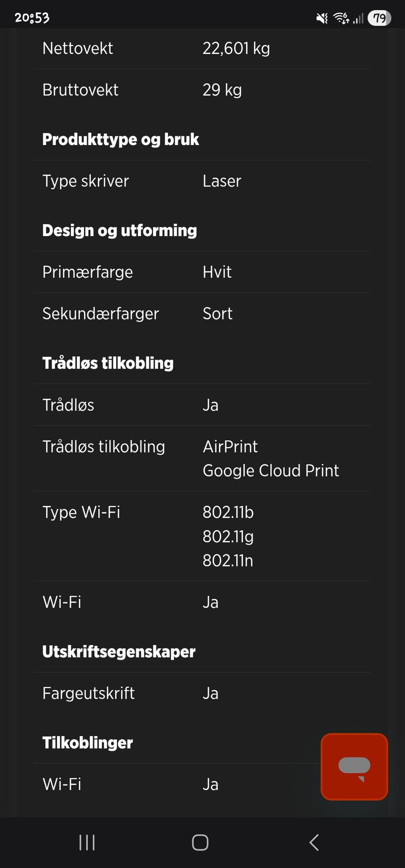Select the Nettovekt 22,601 kg row
This screenshot has width=405, height=868.
tap(202, 48)
